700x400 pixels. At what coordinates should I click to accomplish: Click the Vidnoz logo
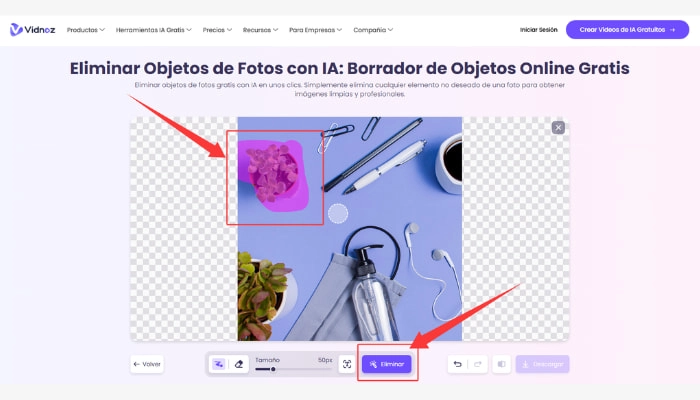click(x=32, y=30)
